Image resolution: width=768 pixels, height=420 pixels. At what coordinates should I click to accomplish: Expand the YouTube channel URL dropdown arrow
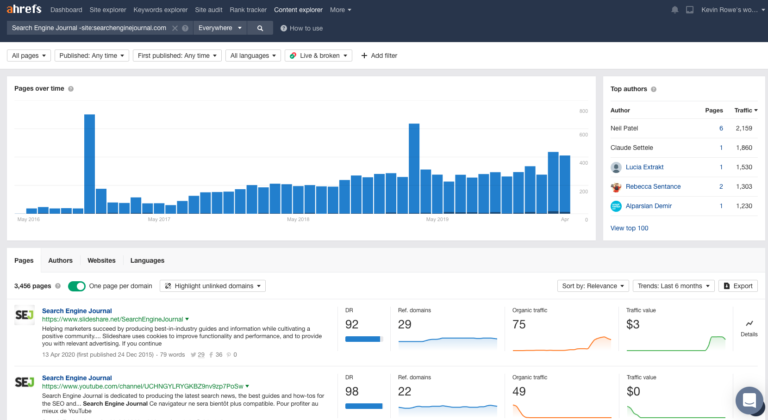(247, 387)
